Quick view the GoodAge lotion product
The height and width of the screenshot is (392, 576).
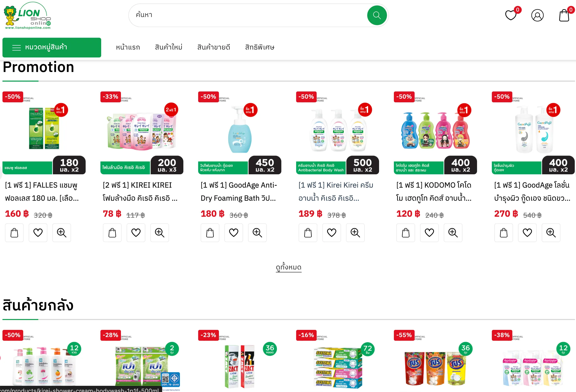coord(551,232)
